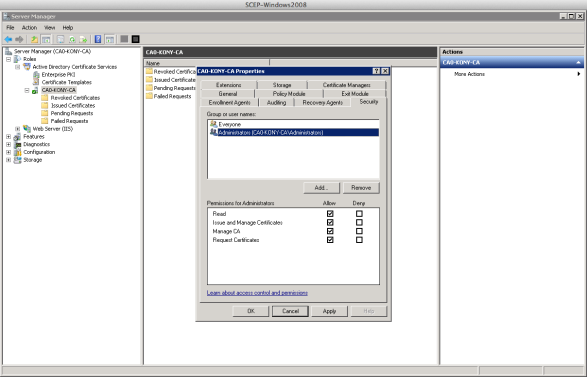Collapse the CAO-KONY-CA Actions section header
The height and width of the screenshot is (377, 587).
[x=512, y=62]
